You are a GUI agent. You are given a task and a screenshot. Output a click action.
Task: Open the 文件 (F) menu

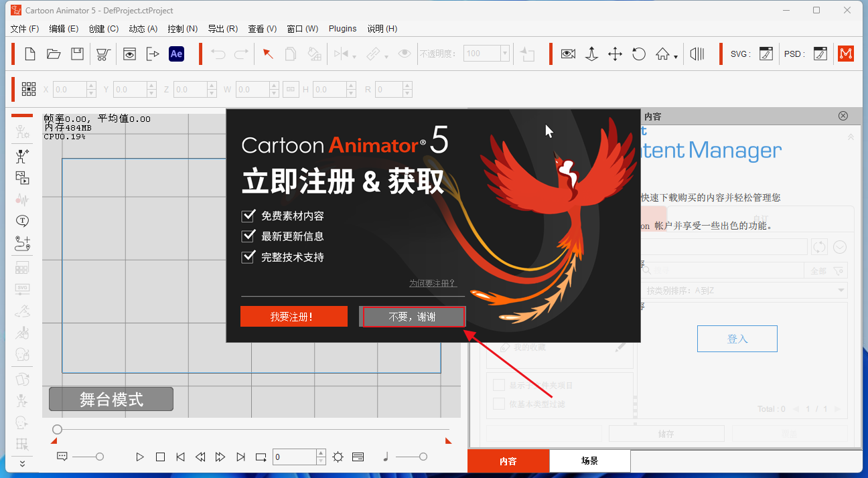point(25,29)
